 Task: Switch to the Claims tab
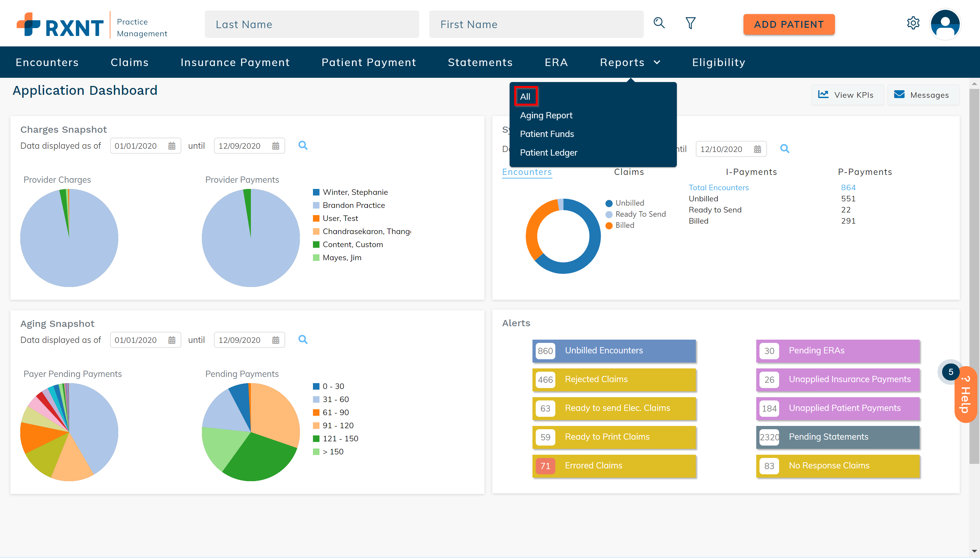click(629, 172)
